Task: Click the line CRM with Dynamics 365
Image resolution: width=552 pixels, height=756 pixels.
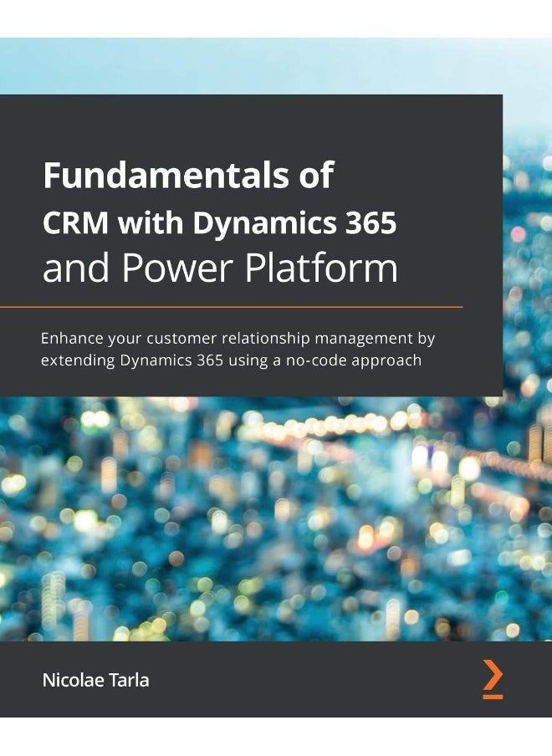Action: tap(220, 222)
